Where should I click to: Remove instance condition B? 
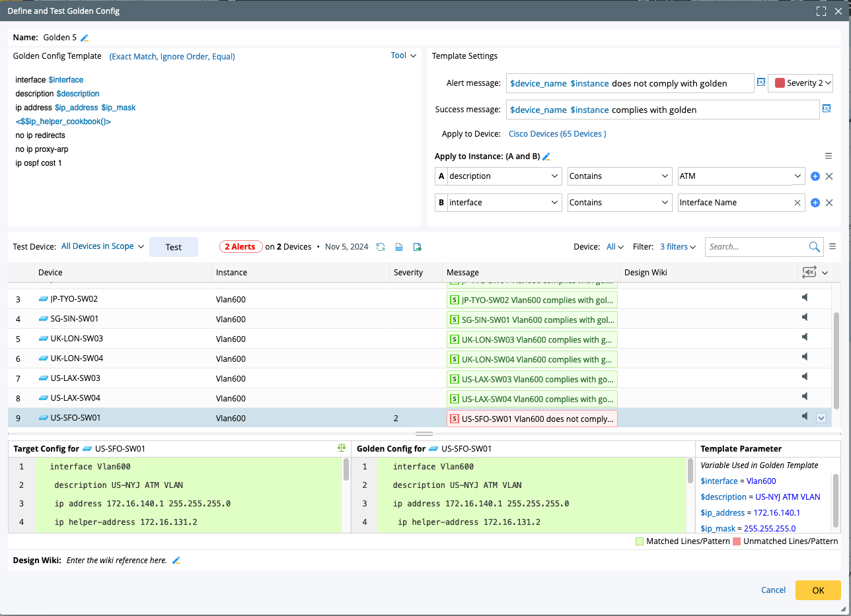tap(829, 203)
